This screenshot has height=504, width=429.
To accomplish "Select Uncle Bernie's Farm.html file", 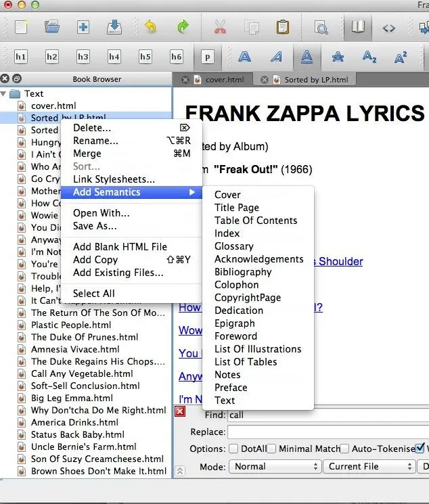I will 84,446.
